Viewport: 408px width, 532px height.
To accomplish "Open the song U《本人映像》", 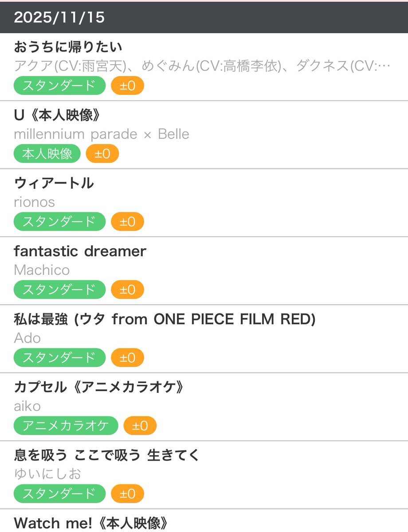I will [x=58, y=115].
